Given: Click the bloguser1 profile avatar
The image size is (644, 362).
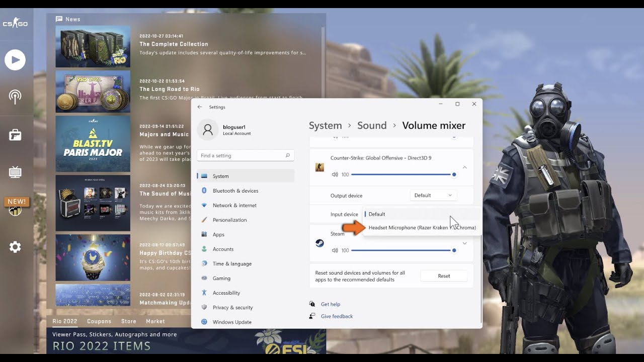Looking at the screenshot, I should 207,130.
